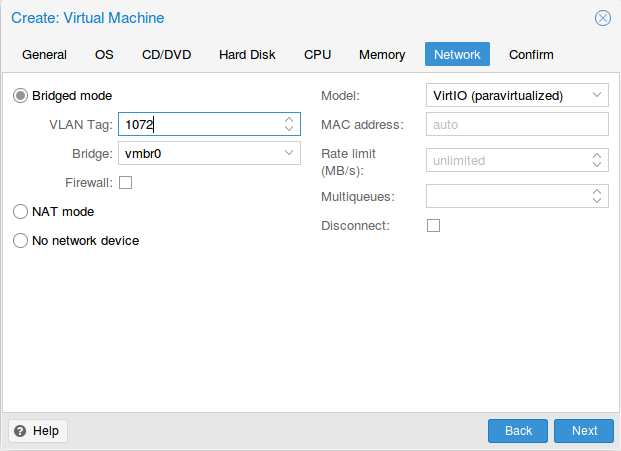Screen dimensions: 621x451
Task: Close the Create Virtual Machine dialog
Action: (x=602, y=18)
